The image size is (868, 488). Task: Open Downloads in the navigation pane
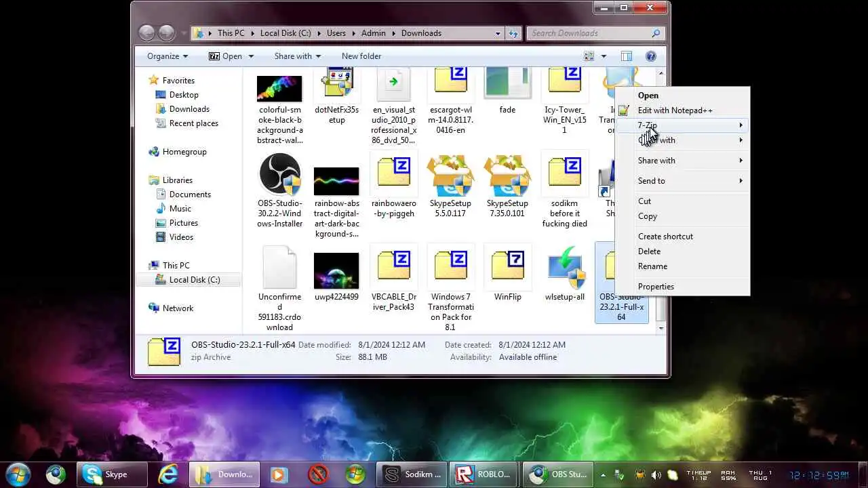189,109
